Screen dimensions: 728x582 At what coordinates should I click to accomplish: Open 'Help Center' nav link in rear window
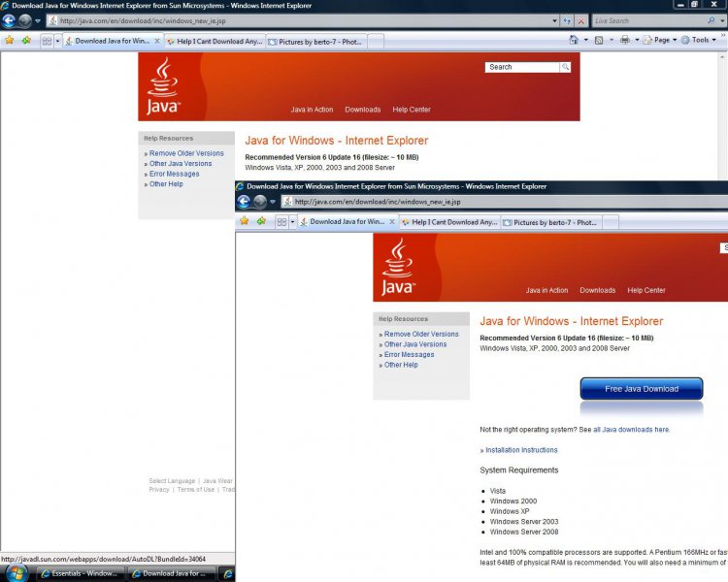tap(412, 110)
